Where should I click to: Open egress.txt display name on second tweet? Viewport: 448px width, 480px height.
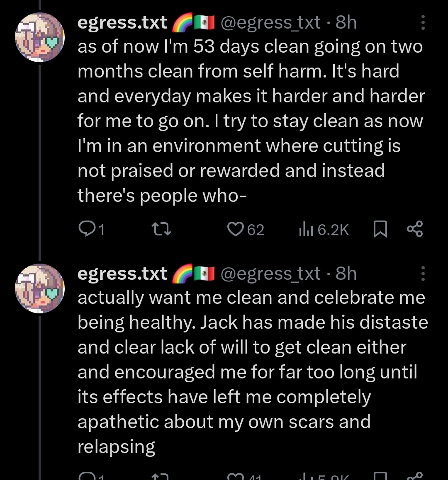click(122, 273)
